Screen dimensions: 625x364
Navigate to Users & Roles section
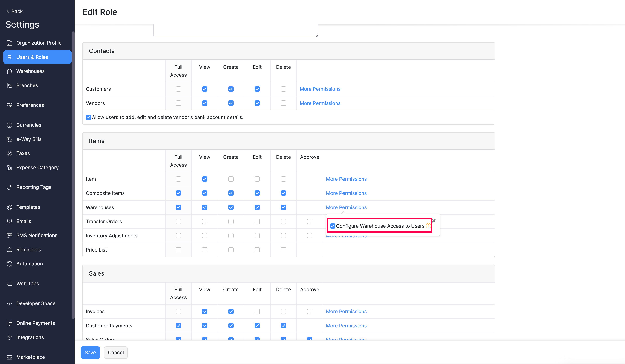pyautogui.click(x=32, y=57)
